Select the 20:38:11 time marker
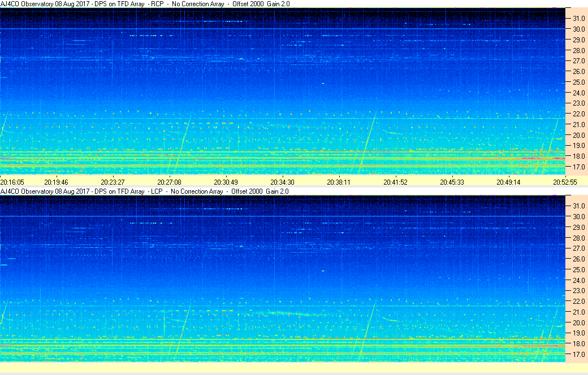The width and height of the screenshot is (588, 375). tap(339, 182)
